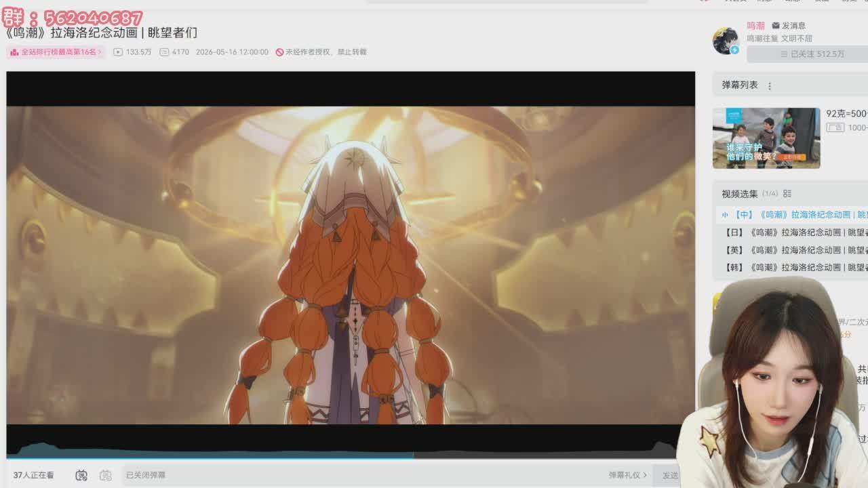Select the 【中】 episode in 视频选集
The height and width of the screenshot is (488, 868).
(x=792, y=215)
